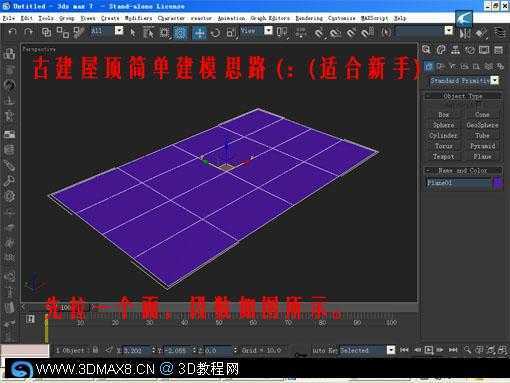Open the Hierarchy command panel
The height and width of the screenshot is (383, 510).
click(x=455, y=50)
